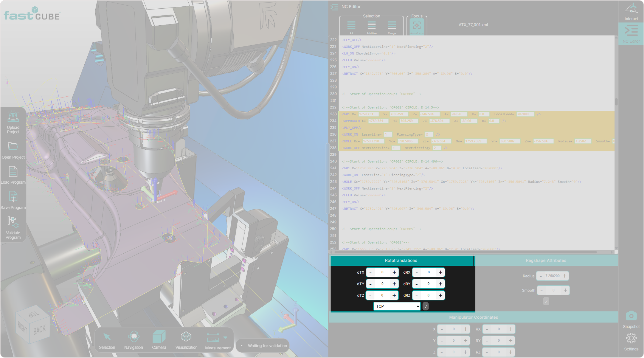
Task: Click the Validate Program icon
Action: coord(13,222)
